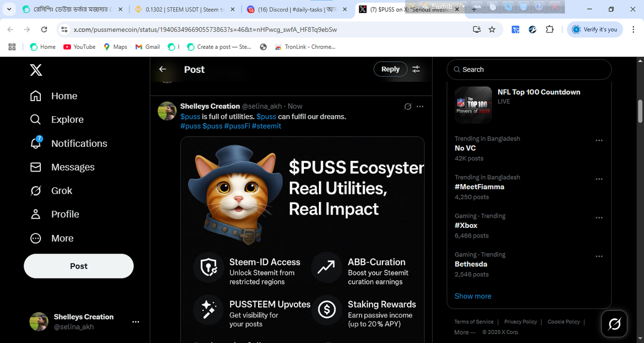644x343 pixels.
Task: Click the browser address bar URL
Action: tap(205, 30)
